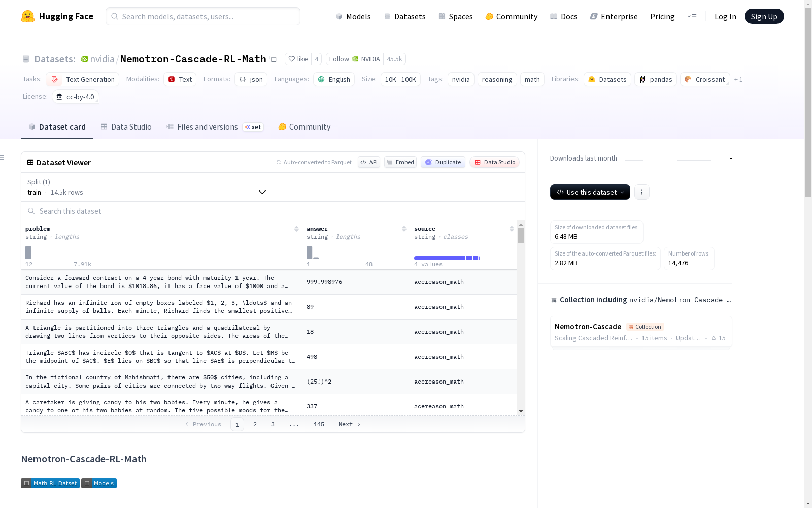Click the Duplicate button

tap(443, 162)
